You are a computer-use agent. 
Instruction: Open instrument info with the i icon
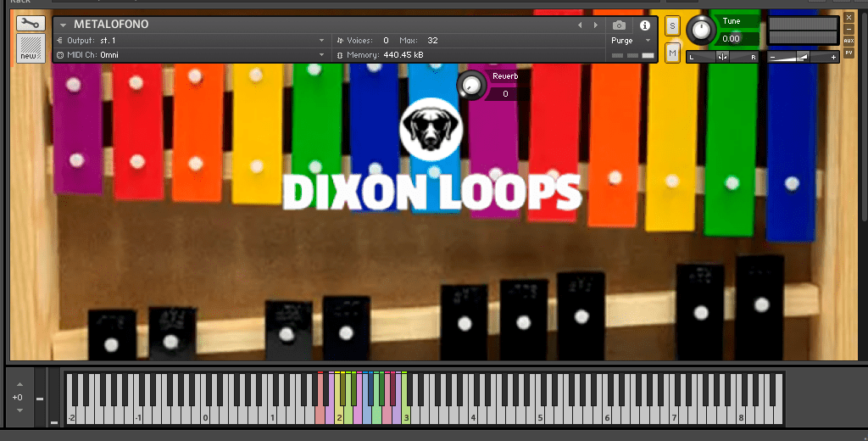644,25
